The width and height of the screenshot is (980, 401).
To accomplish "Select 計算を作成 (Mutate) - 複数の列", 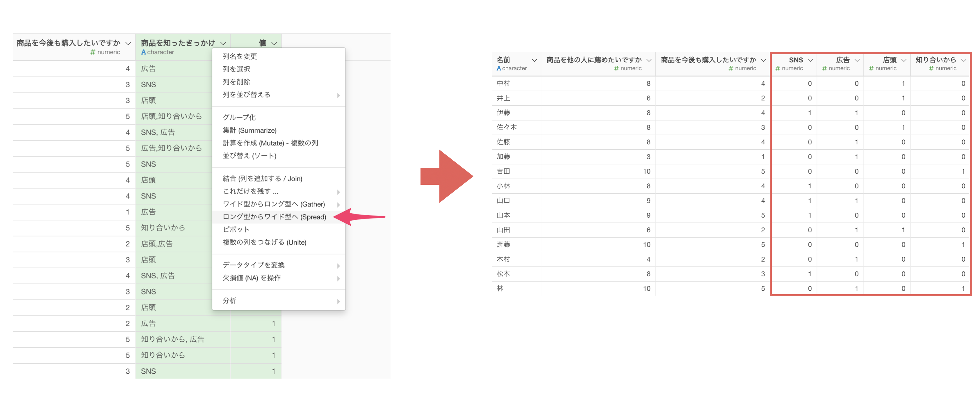I will tap(279, 143).
